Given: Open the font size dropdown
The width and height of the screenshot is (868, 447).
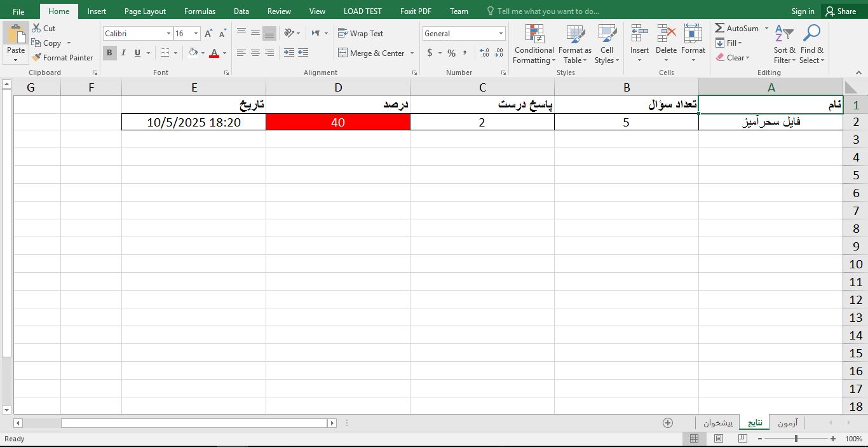Looking at the screenshot, I should click(x=196, y=34).
